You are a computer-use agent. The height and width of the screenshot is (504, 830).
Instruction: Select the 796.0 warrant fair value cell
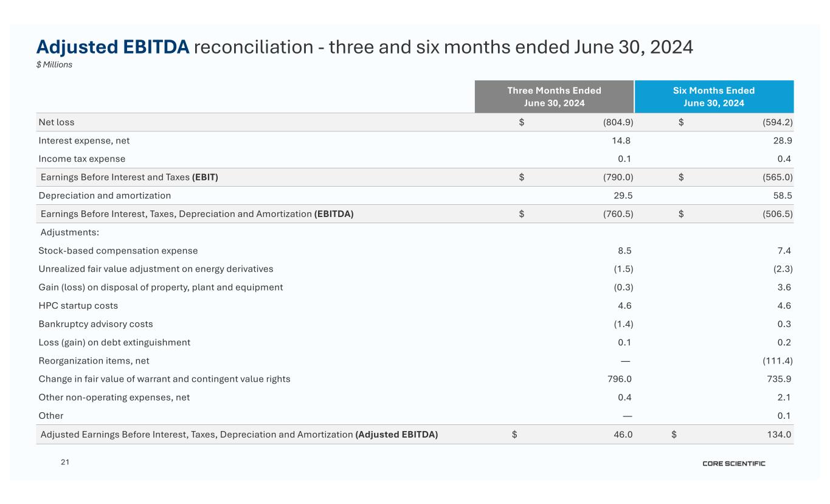pos(620,379)
